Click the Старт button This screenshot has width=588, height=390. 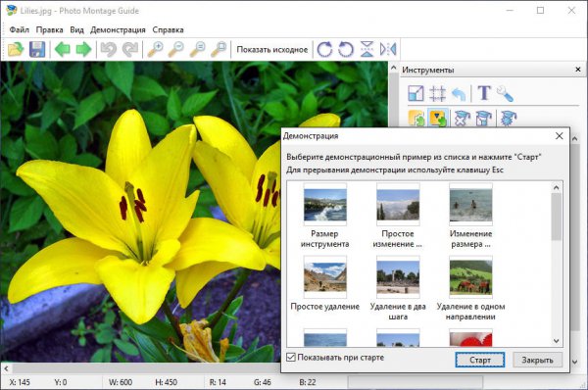pyautogui.click(x=480, y=360)
